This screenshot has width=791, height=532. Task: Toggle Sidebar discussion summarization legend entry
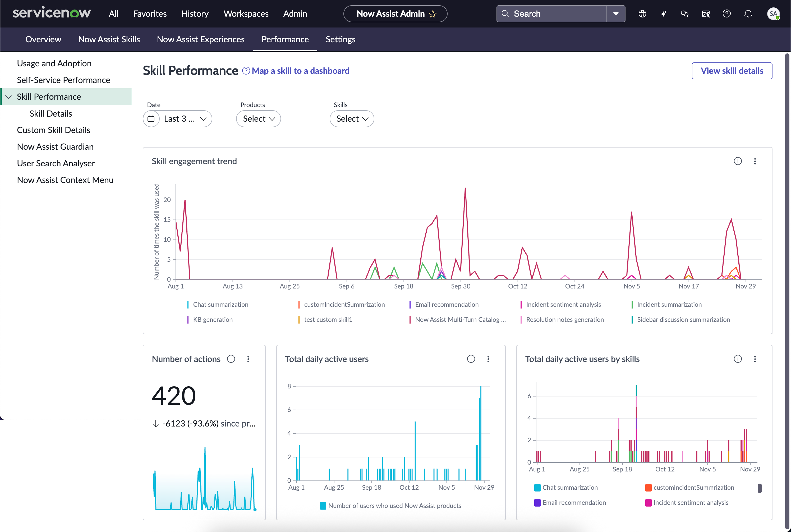click(x=681, y=319)
